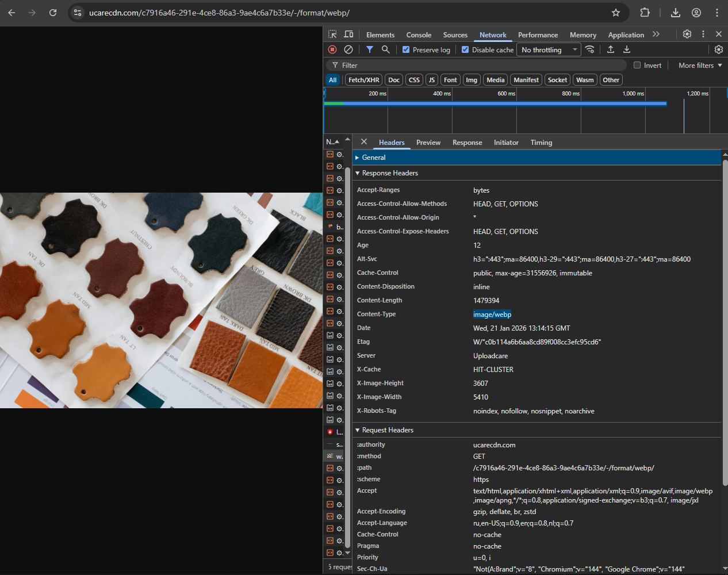Image resolution: width=728 pixels, height=575 pixels.
Task: Open DevTools settings gear icon
Action: (687, 34)
